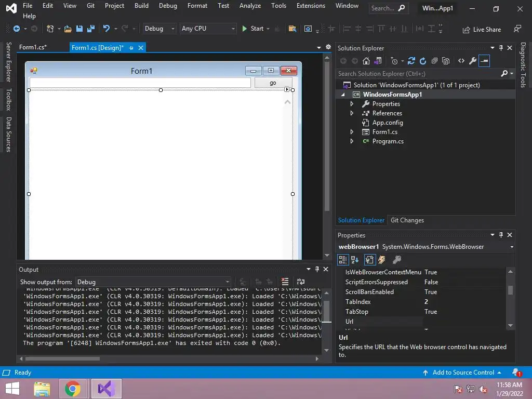This screenshot has width=532, height=399.
Task: Click the Start debugging button
Action: point(253,29)
